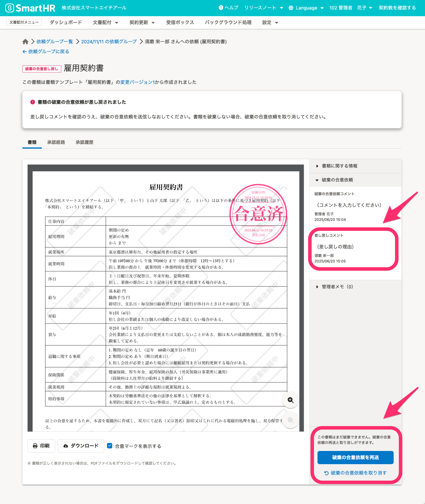This screenshot has height=504, width=425.
Task: Open バックグラウンド処理 menu item
Action: point(228,22)
